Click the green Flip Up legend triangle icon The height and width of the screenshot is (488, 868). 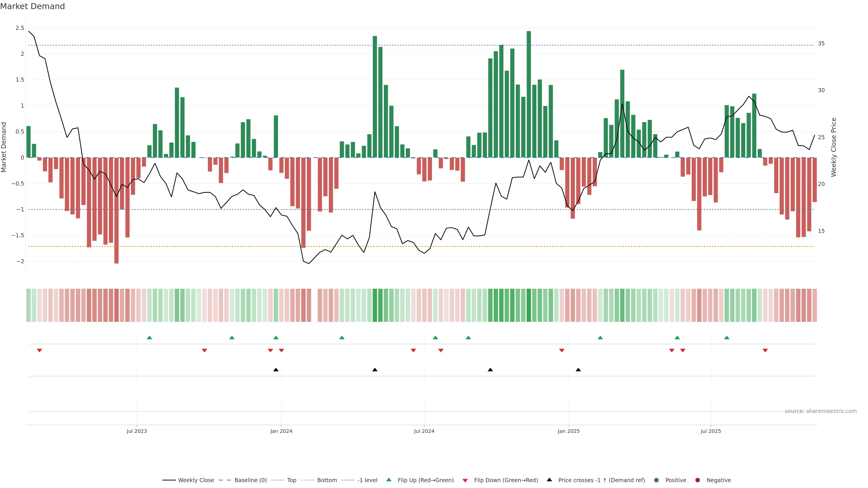(389, 480)
